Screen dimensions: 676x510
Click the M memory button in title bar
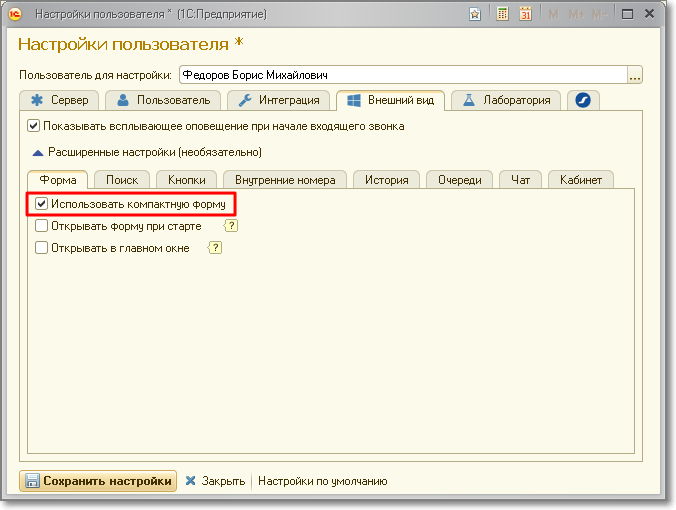coord(554,15)
